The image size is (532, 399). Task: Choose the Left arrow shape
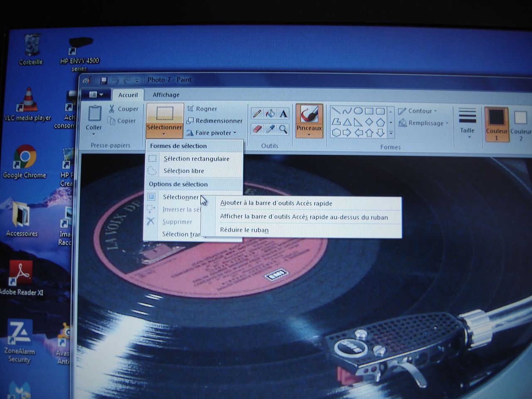coord(358,133)
